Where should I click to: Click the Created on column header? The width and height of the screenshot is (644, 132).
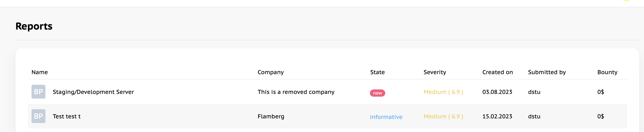[x=497, y=72]
